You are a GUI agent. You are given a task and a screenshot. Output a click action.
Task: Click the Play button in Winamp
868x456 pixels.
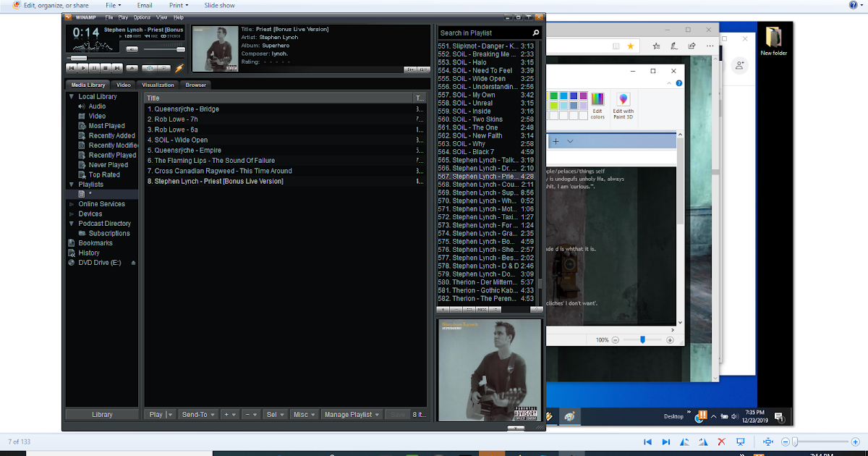point(82,68)
